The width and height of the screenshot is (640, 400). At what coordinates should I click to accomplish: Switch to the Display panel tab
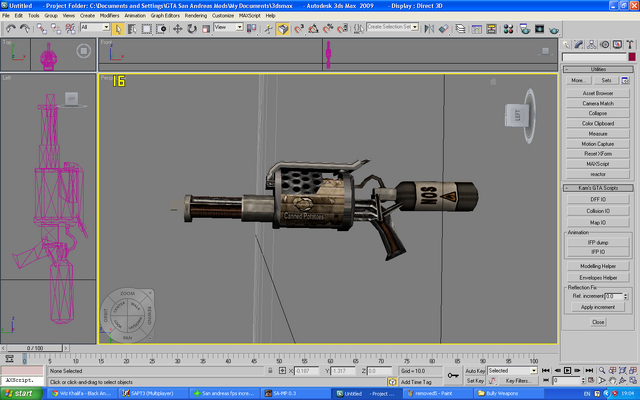click(617, 44)
